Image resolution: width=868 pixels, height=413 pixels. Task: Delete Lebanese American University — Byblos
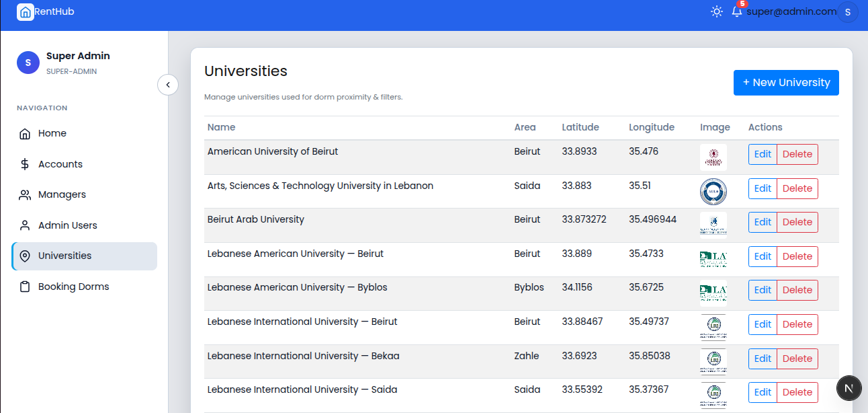pos(797,290)
